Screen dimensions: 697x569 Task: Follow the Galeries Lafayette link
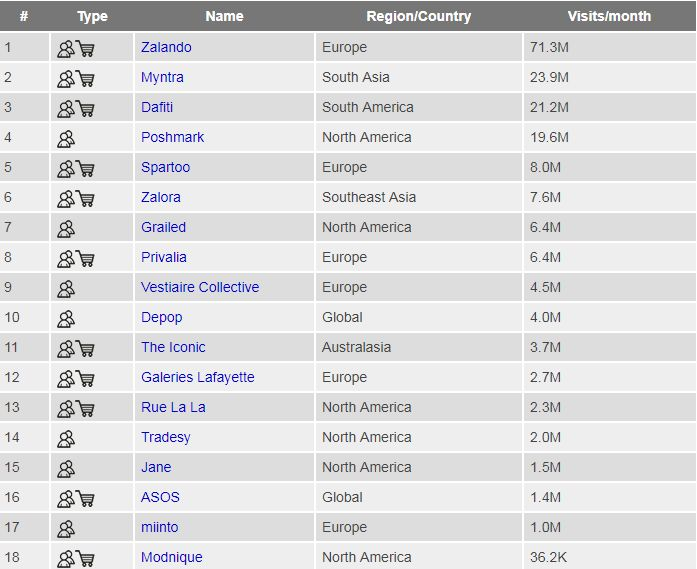197,377
